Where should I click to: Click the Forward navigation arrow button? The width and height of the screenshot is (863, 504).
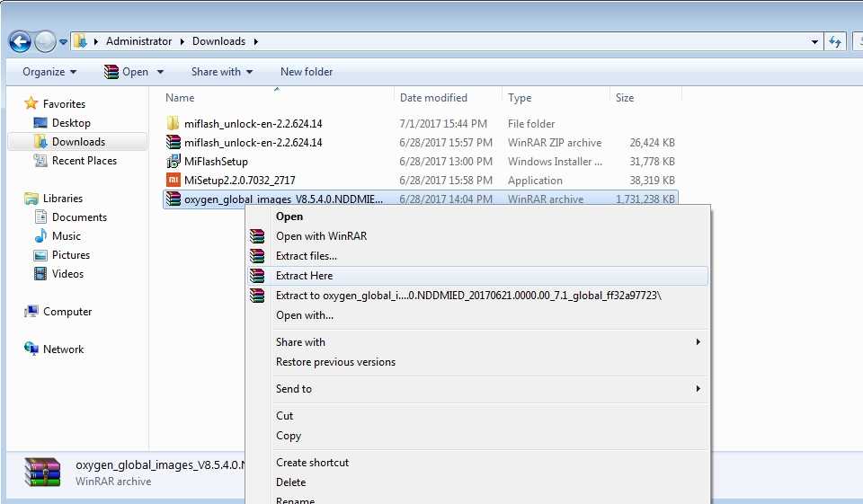tap(45, 41)
